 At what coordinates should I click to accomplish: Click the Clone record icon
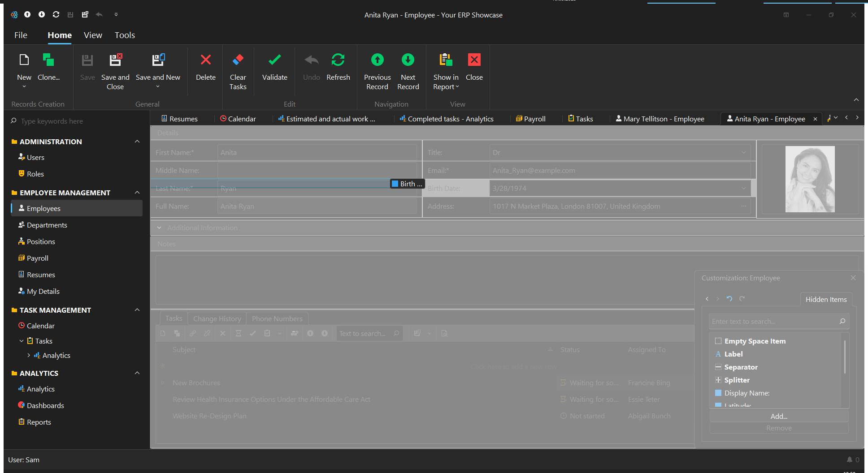coord(48,60)
